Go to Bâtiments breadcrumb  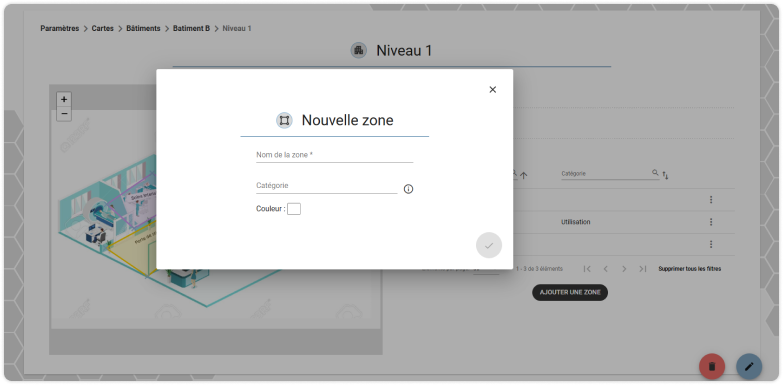tap(143, 28)
